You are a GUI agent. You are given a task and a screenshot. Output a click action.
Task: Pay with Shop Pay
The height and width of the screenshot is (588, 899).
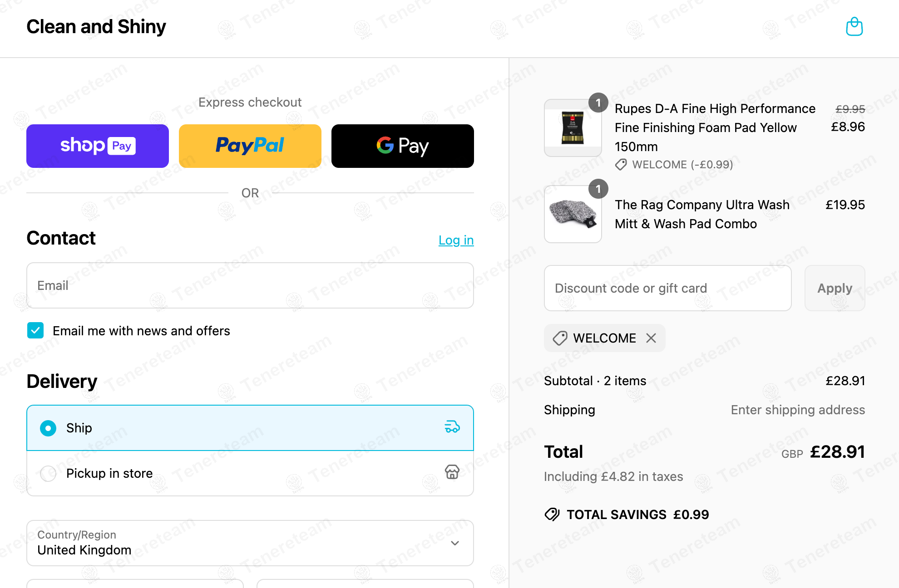tap(98, 146)
